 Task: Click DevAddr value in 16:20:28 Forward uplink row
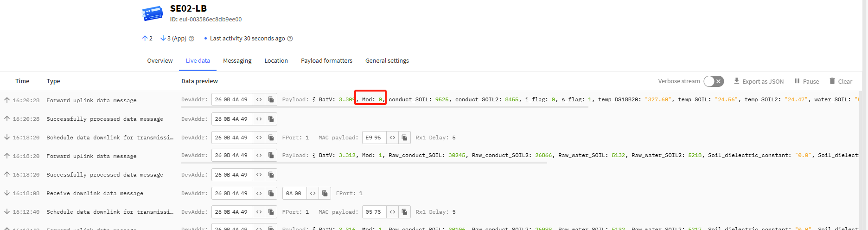coord(231,99)
